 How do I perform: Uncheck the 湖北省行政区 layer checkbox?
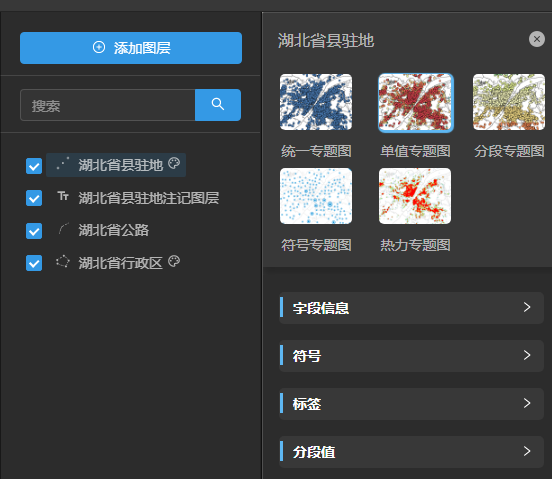[34, 263]
